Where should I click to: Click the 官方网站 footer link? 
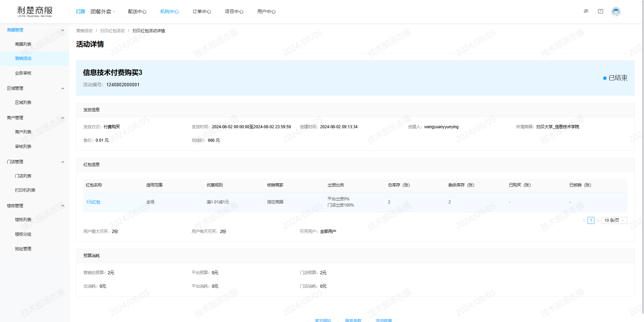[323, 320]
